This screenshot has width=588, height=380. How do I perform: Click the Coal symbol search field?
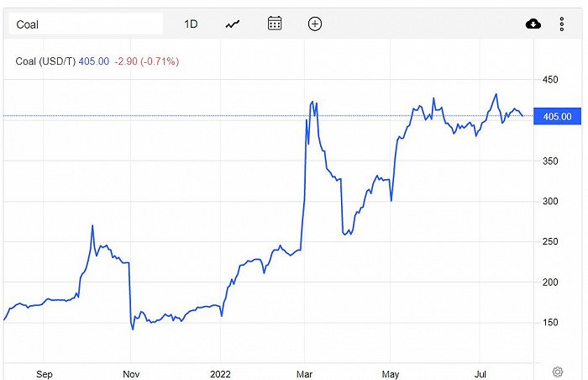[x=86, y=24]
